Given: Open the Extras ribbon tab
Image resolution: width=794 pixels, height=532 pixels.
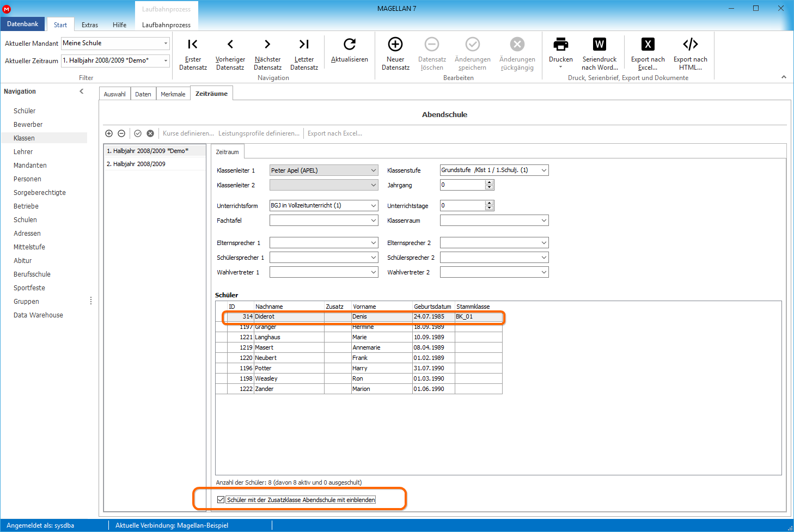Looking at the screenshot, I should pos(90,25).
